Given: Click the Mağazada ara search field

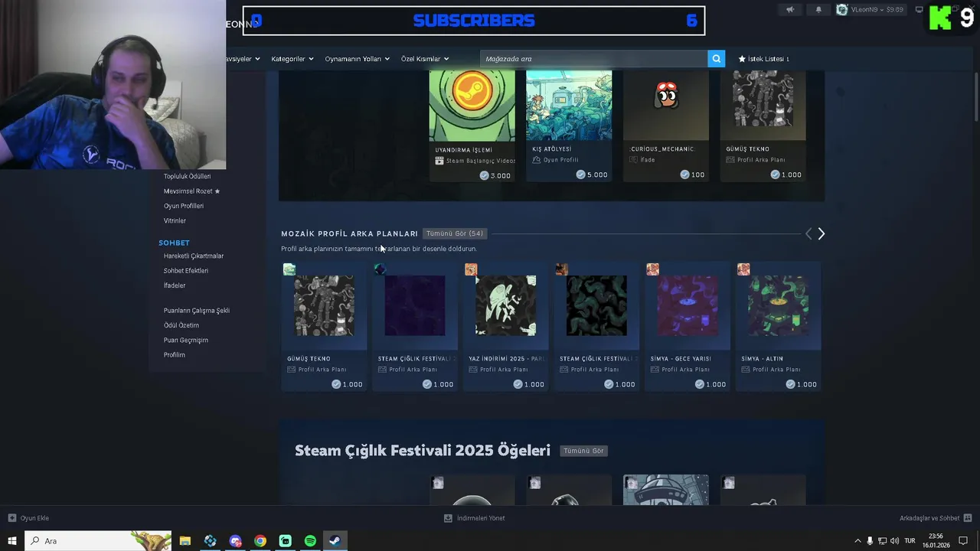Looking at the screenshot, I should (x=594, y=59).
